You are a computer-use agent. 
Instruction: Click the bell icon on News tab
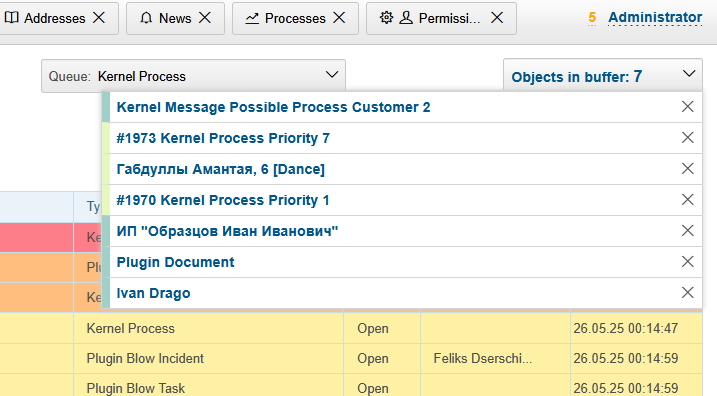tap(146, 18)
